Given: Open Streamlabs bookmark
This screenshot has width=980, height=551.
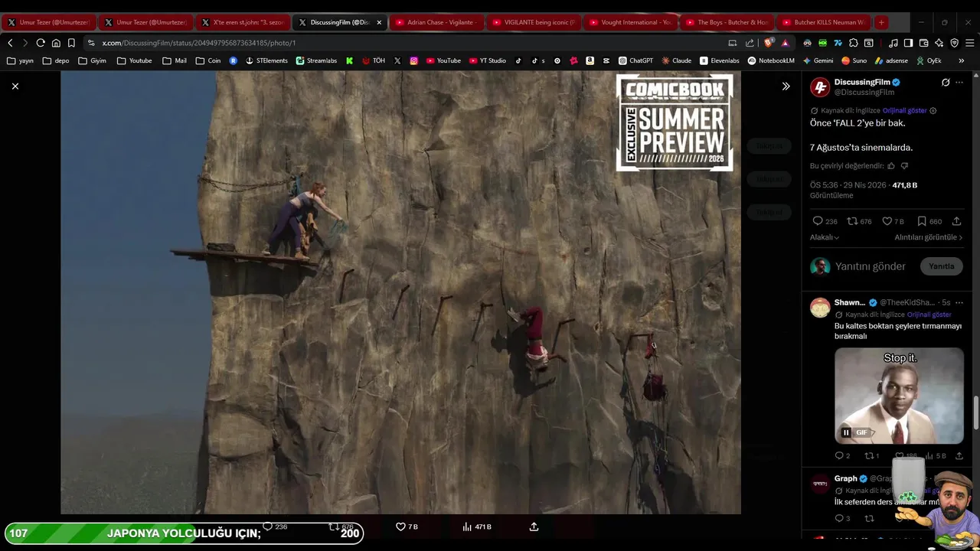Looking at the screenshot, I should click(x=316, y=60).
